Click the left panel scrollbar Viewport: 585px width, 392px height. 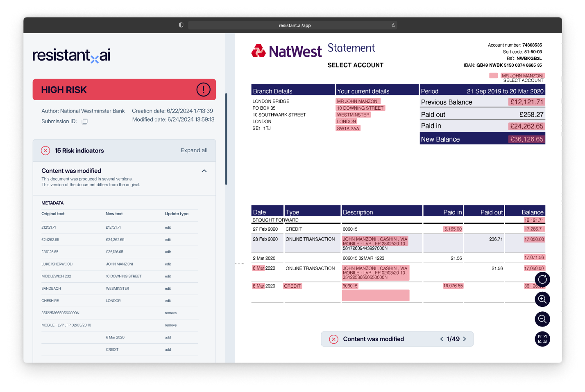(x=226, y=139)
